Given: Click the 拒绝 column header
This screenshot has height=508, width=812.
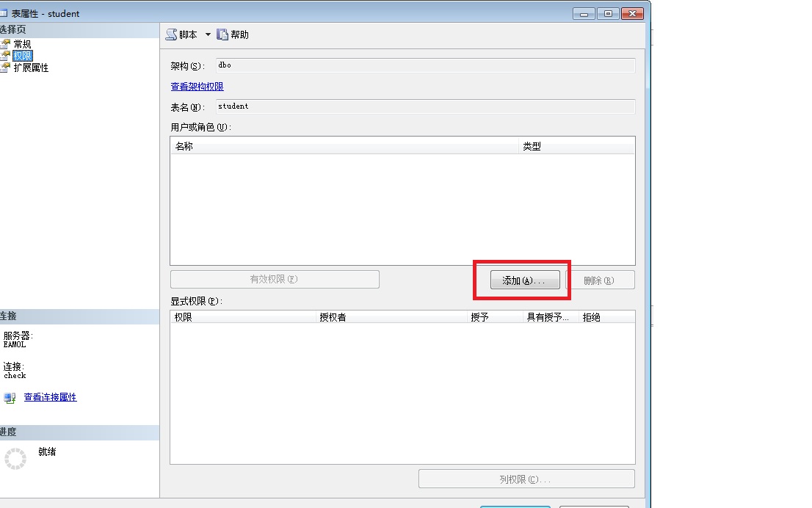Looking at the screenshot, I should coord(606,317).
